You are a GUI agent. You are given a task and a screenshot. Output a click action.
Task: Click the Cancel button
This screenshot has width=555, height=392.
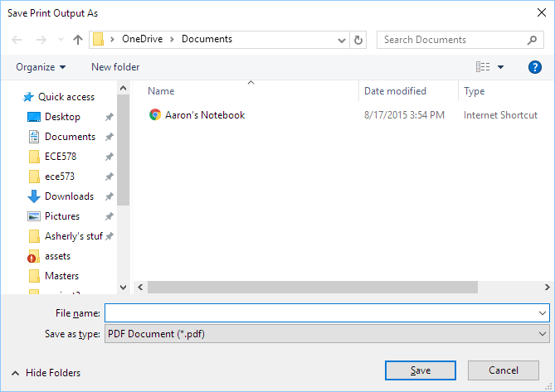click(504, 370)
